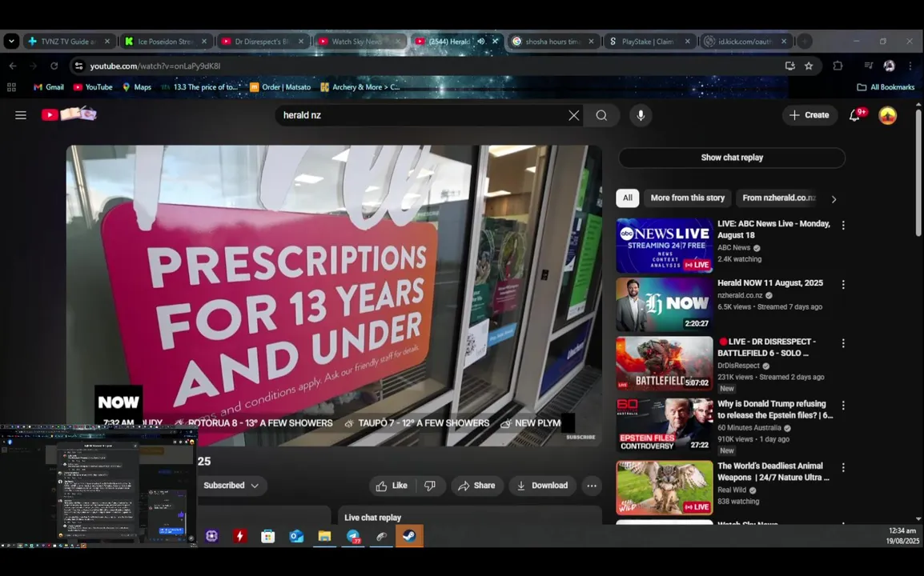Image resolution: width=924 pixels, height=576 pixels.
Task: Open the Epstein Files 60 Minutes thumbnail
Action: tap(664, 426)
